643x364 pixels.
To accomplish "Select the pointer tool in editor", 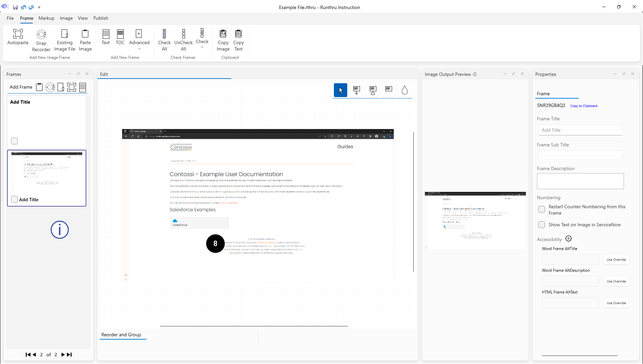I will pos(341,90).
